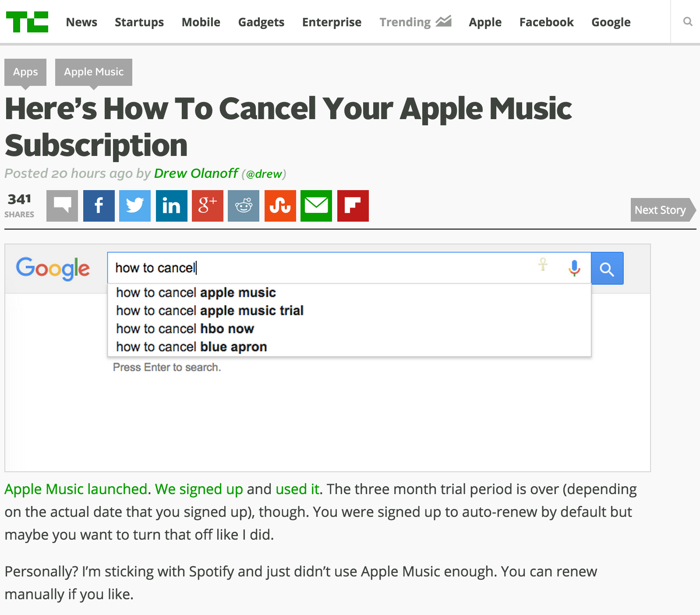This screenshot has width=700, height=615.
Task: Share article on Reddit
Action: point(244,205)
